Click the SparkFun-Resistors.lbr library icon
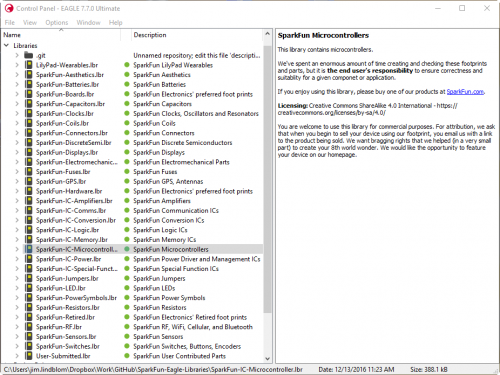 coord(29,307)
